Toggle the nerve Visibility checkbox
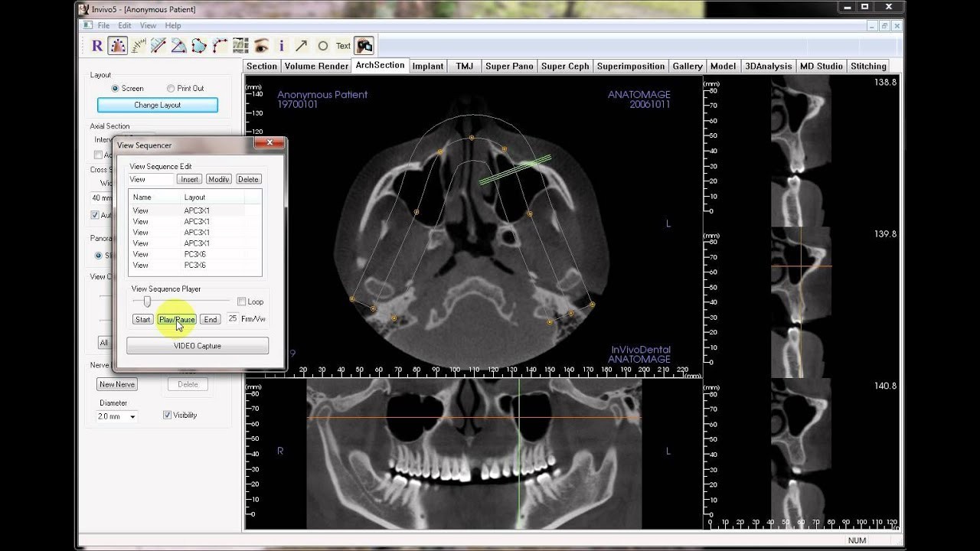The width and height of the screenshot is (980, 551). click(167, 415)
